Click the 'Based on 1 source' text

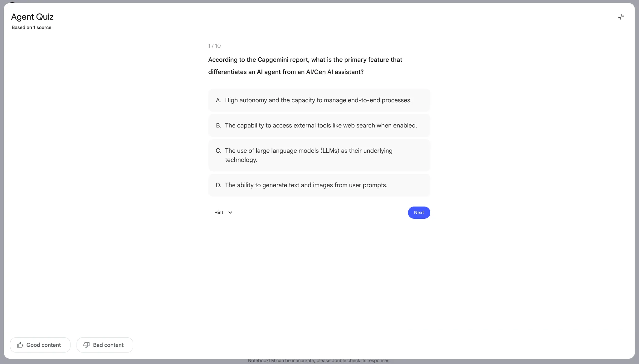(x=32, y=27)
